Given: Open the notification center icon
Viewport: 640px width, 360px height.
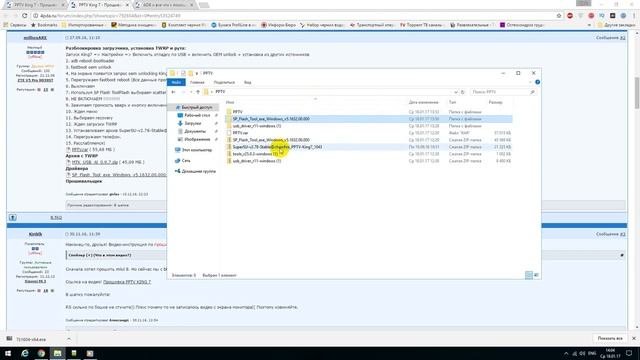Looking at the screenshot, I should [x=629, y=353].
